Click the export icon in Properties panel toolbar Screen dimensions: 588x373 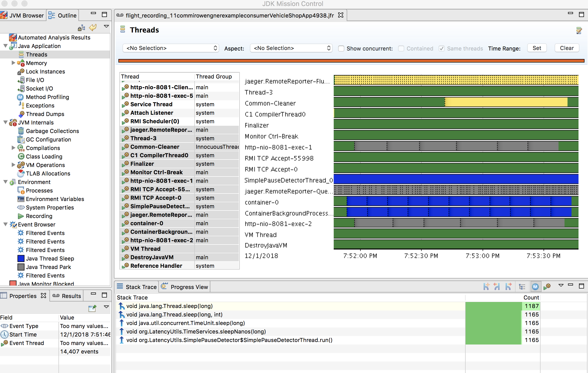click(x=92, y=308)
